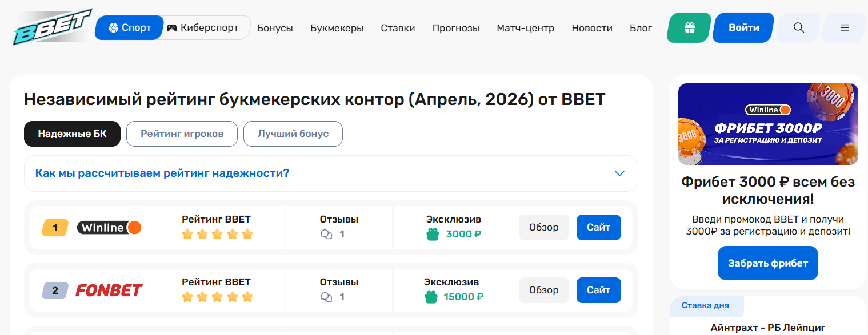
Task: Open the Блог menu item
Action: [x=641, y=28]
